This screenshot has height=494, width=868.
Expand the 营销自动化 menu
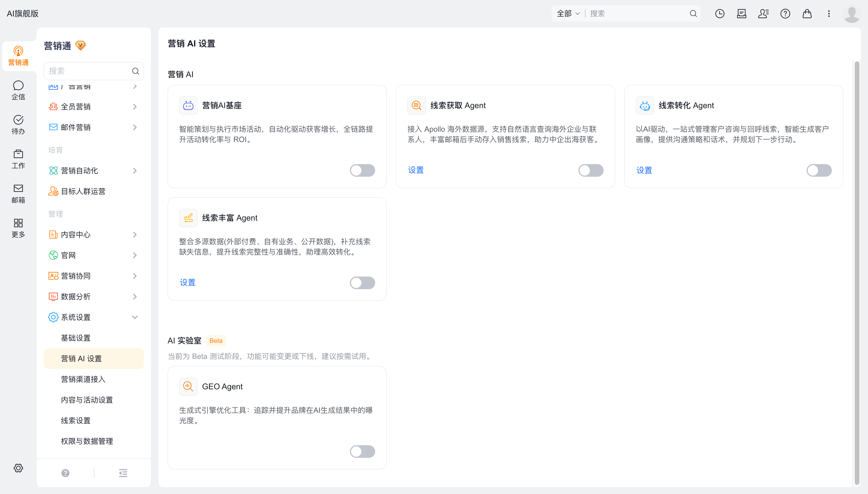(x=94, y=171)
